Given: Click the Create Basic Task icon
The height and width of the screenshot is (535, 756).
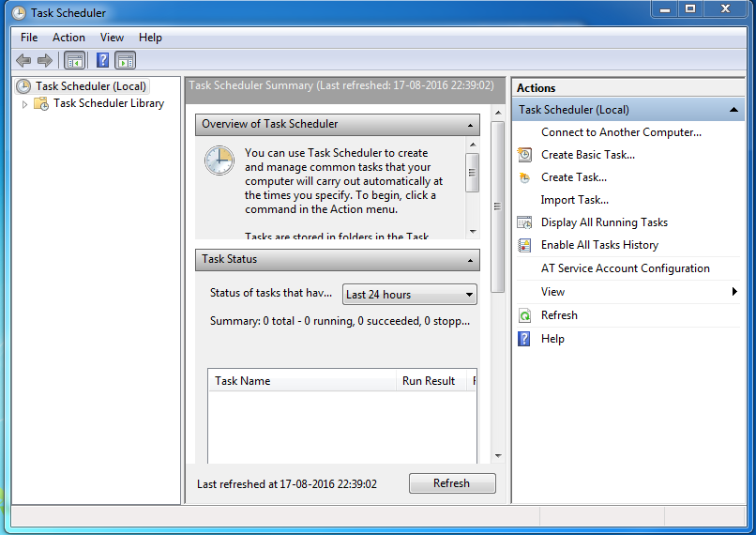Looking at the screenshot, I should [x=524, y=155].
